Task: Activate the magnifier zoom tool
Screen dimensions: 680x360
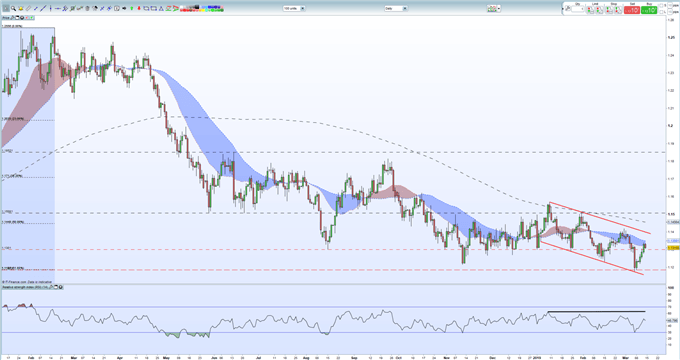Action: pyautogui.click(x=13, y=8)
